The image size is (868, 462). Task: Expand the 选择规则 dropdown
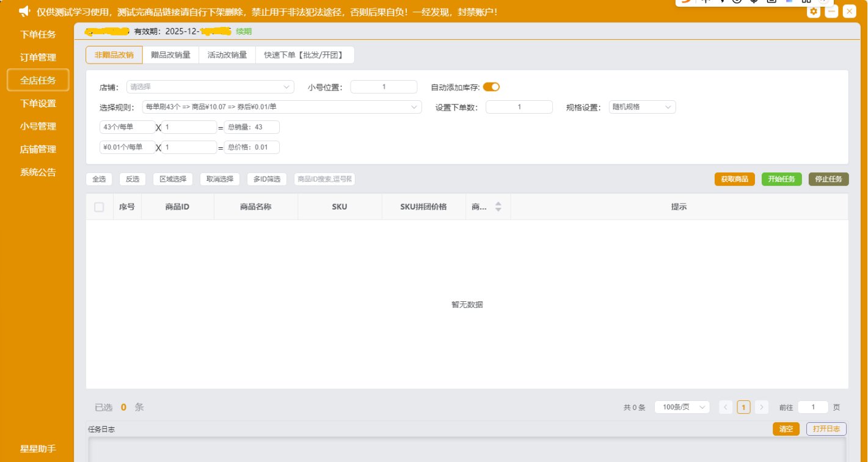click(x=282, y=107)
